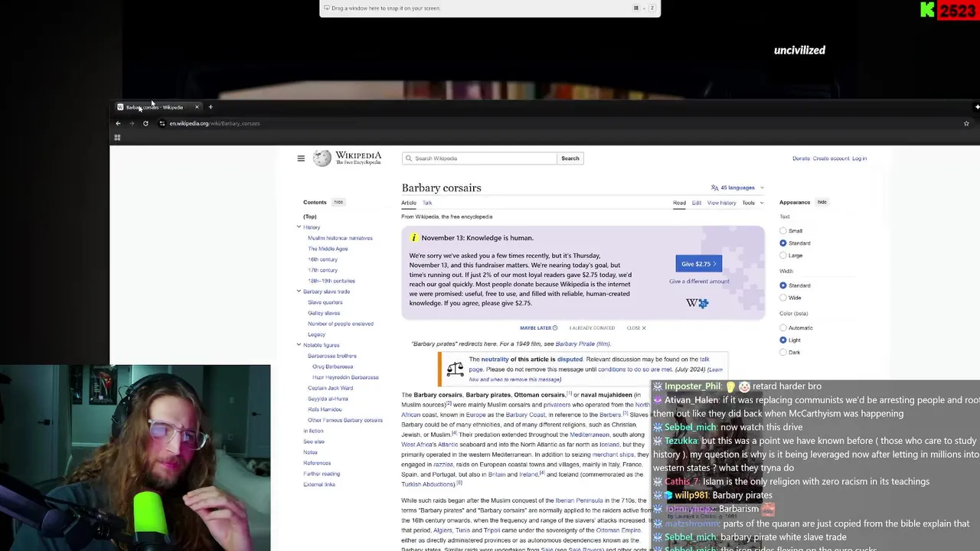Click the snap layout grid icon at top
Screen dimensions: 980x551
(x=635, y=8)
